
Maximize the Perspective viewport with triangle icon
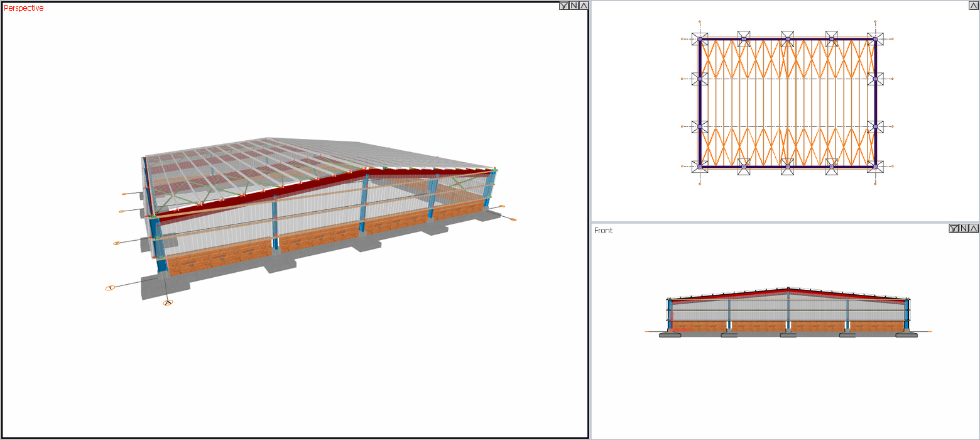[x=584, y=6]
